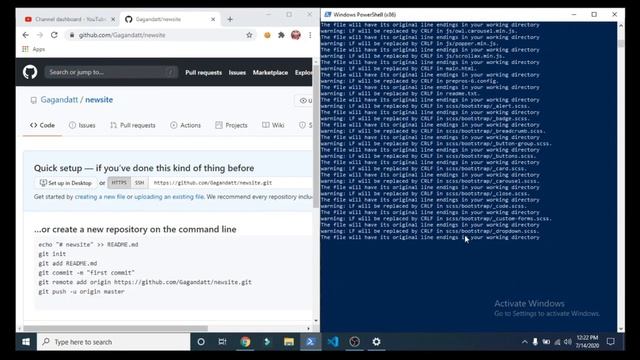Open File Explorer from the taskbar

tap(289, 342)
